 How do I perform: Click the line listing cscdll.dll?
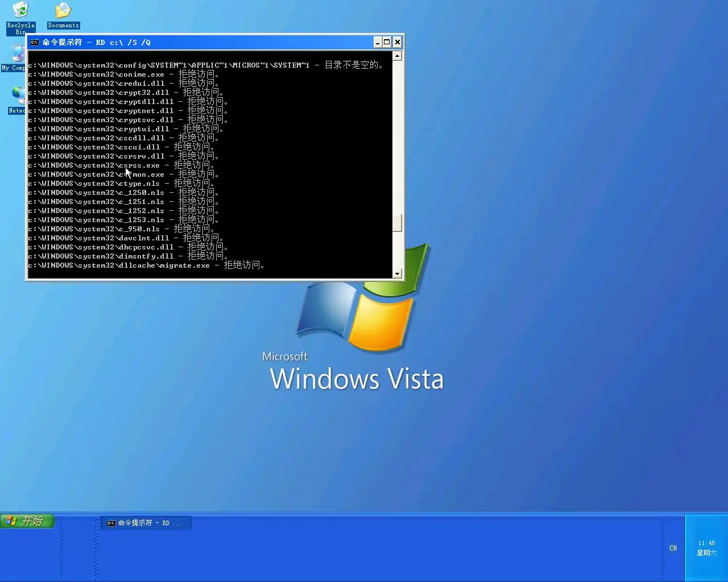point(123,138)
